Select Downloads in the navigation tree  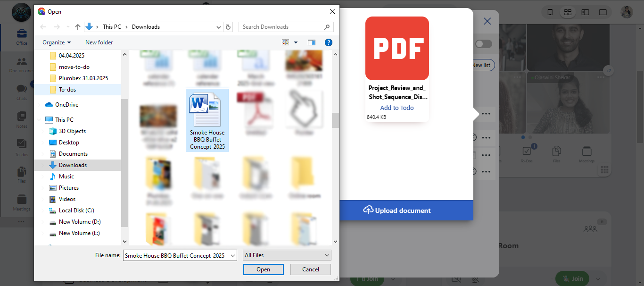[73, 165]
